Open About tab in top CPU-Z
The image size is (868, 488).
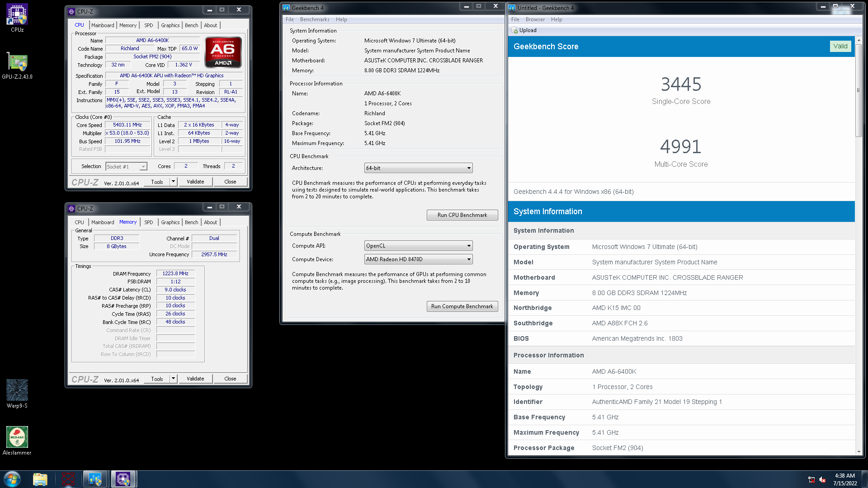coord(211,25)
